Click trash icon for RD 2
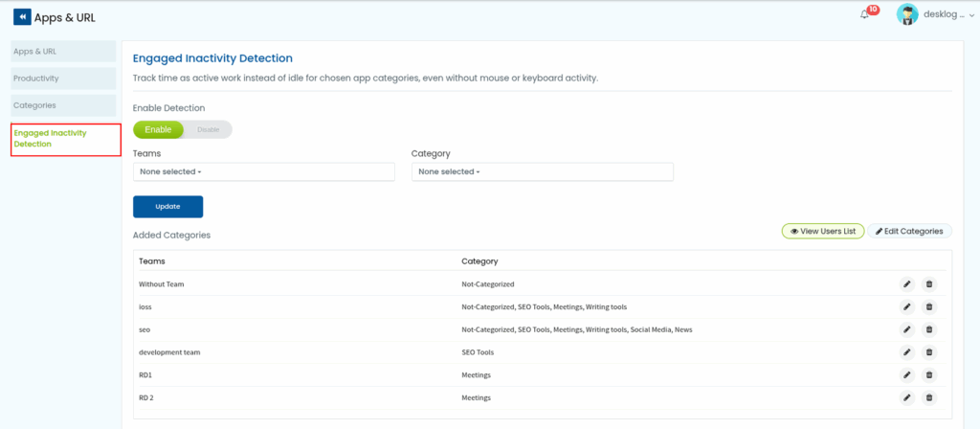 928,397
